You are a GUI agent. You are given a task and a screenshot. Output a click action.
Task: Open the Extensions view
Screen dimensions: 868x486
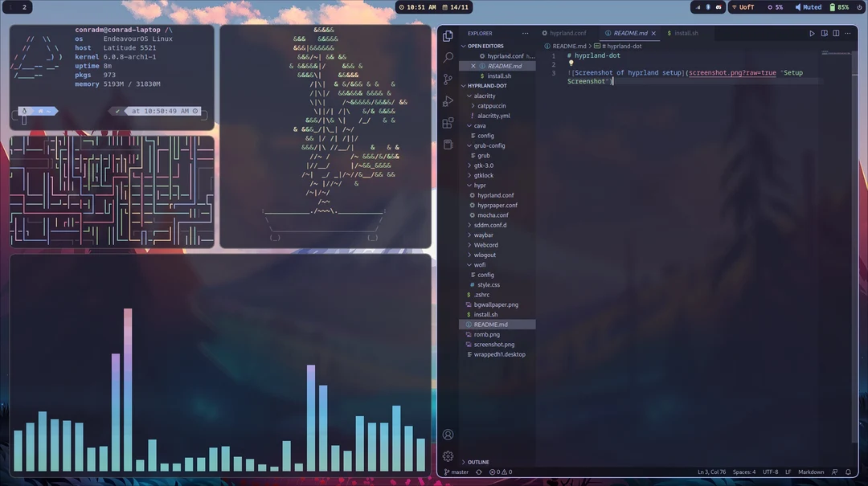[448, 122]
